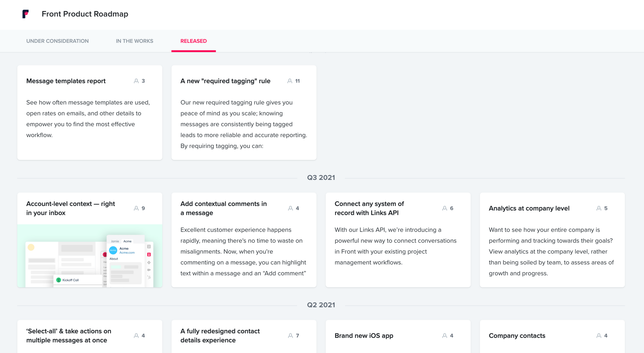Click vote icon on Select-all card
This screenshot has height=353, width=644.
pos(136,336)
